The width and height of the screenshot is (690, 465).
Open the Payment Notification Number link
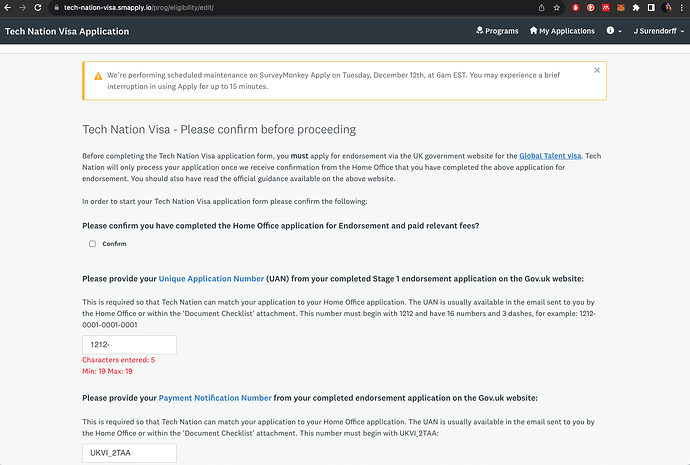[215, 398]
